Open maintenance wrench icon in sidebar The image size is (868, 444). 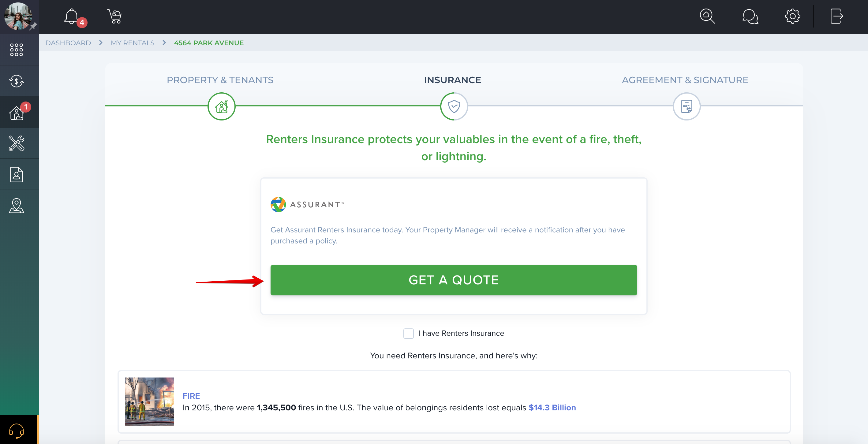[17, 143]
